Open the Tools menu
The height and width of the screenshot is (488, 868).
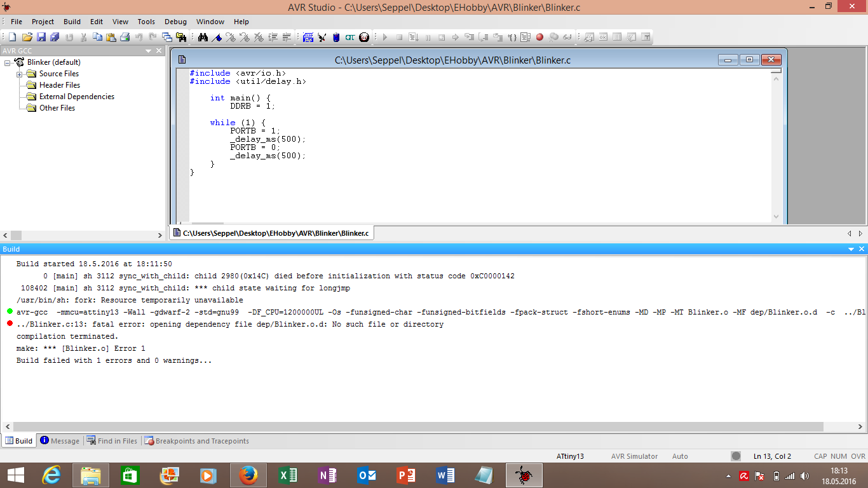coord(146,22)
